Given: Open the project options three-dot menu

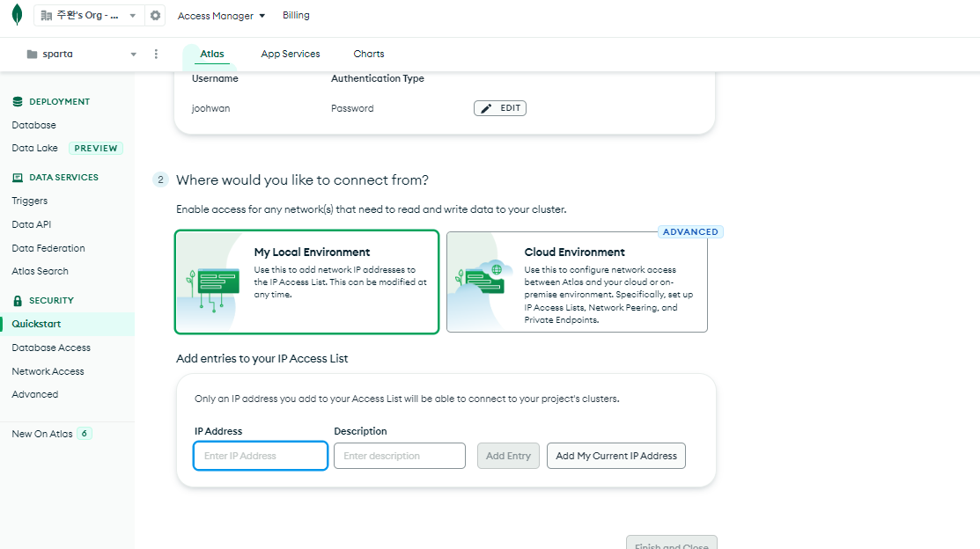Looking at the screenshot, I should tap(156, 54).
